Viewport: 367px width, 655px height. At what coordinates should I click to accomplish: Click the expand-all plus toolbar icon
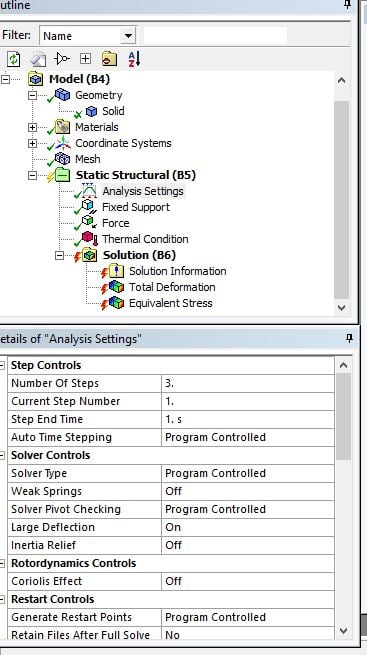(x=85, y=59)
